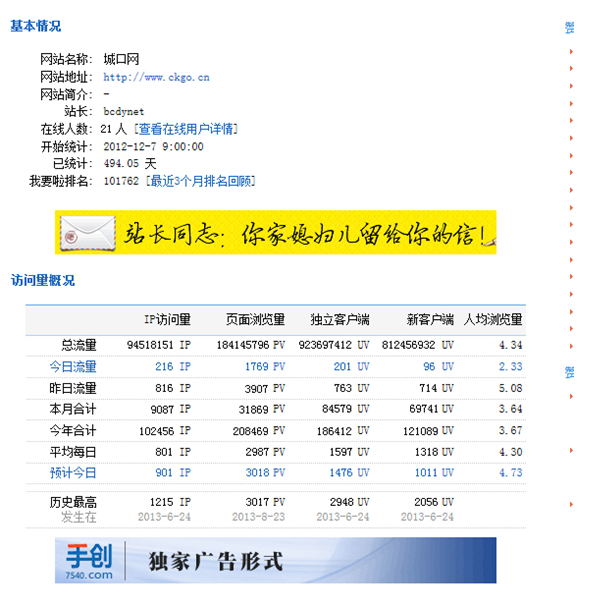Click the 人均浏览量 column header
This screenshot has height=594, width=610.
493,320
